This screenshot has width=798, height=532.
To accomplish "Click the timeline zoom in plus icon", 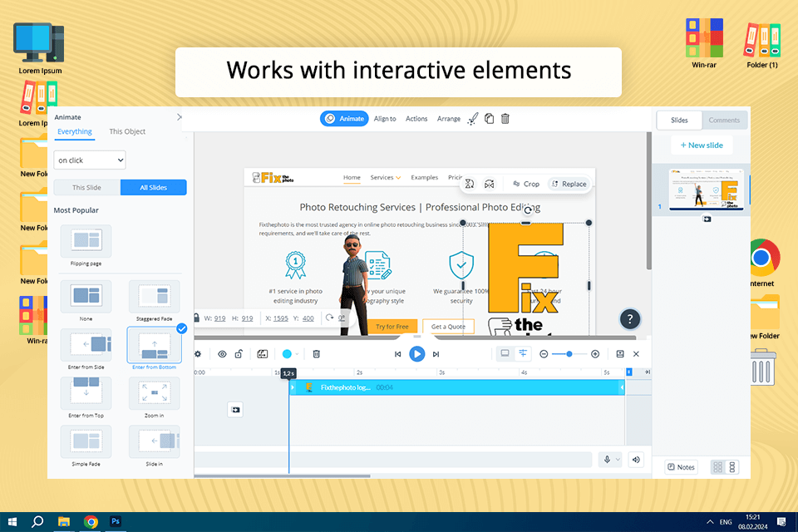I will pos(595,354).
